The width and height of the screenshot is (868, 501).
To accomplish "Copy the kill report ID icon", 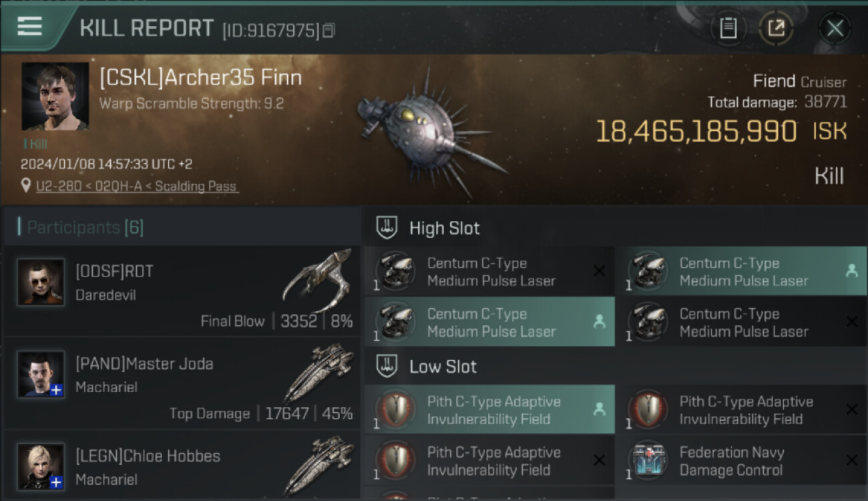I will [329, 31].
